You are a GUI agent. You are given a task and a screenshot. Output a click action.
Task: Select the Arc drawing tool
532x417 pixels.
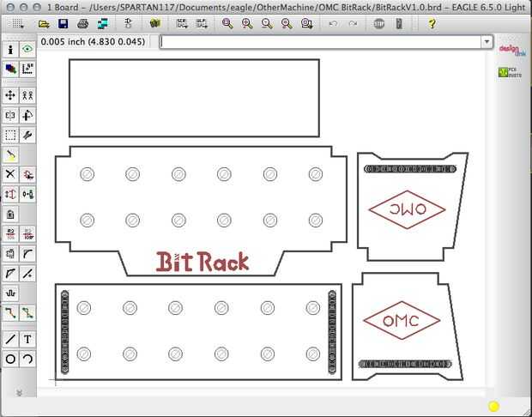pyautogui.click(x=27, y=359)
